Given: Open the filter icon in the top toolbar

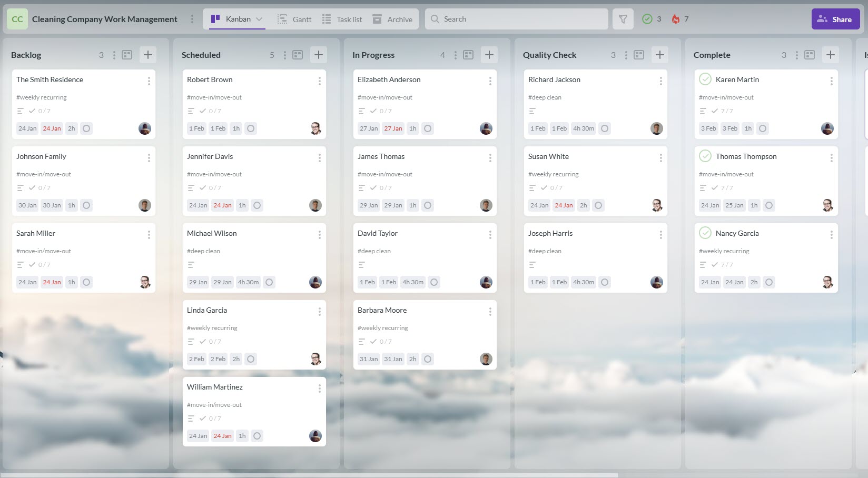Looking at the screenshot, I should (623, 19).
